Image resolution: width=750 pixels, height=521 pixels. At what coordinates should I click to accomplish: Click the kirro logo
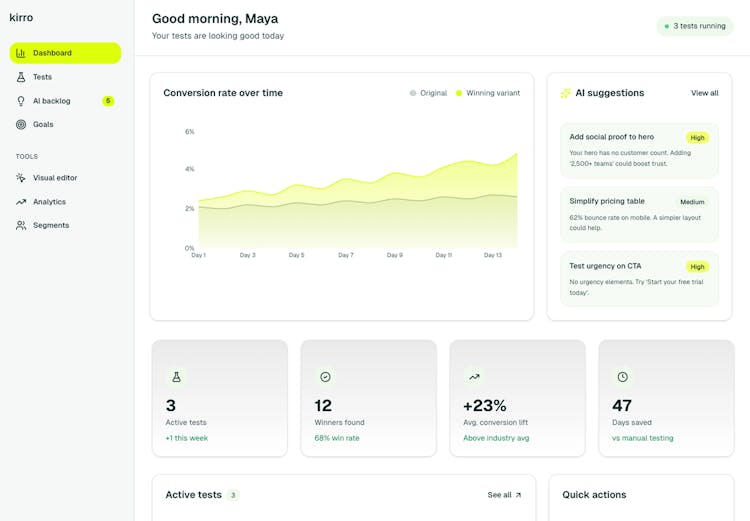[x=21, y=17]
